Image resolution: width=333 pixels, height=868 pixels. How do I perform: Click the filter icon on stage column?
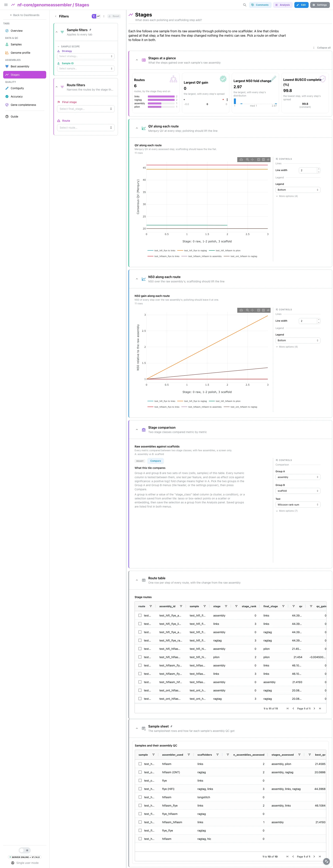coord(226,606)
